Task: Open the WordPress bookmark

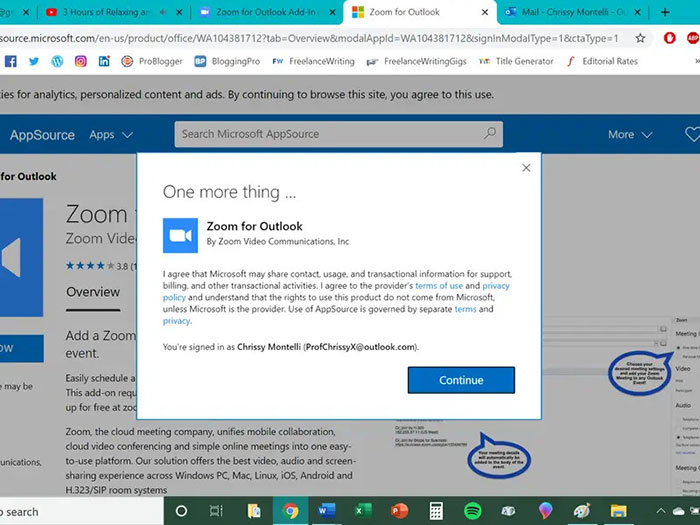Action: [57, 61]
